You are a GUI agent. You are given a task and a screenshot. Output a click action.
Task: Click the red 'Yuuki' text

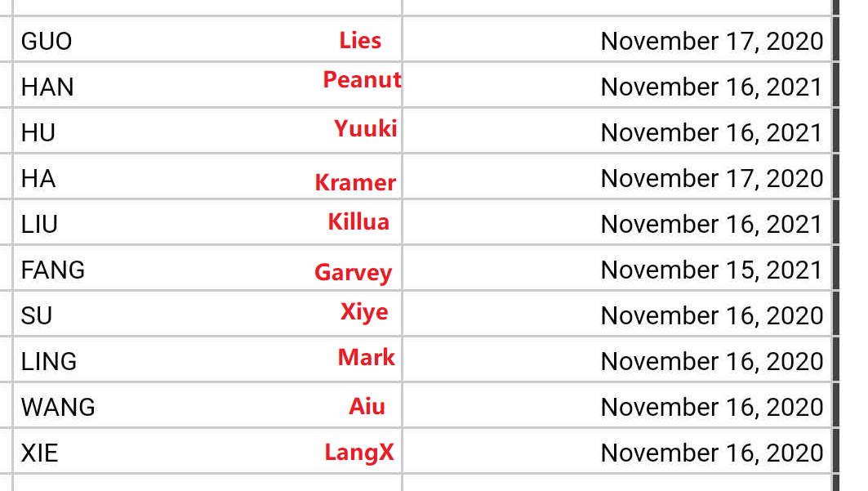(365, 128)
